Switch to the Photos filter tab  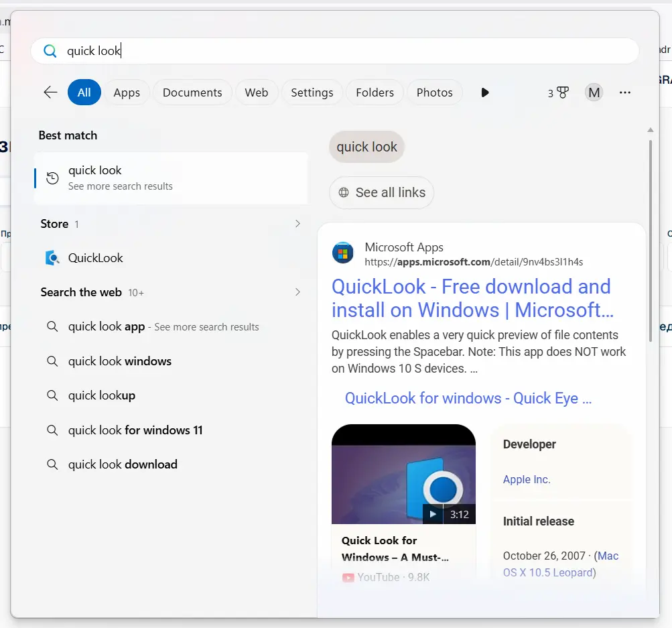pos(435,92)
